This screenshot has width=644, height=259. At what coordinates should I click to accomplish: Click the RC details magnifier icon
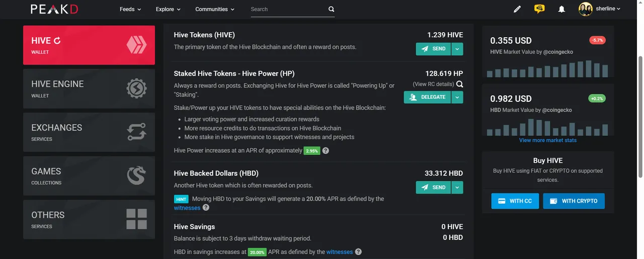[x=459, y=84]
